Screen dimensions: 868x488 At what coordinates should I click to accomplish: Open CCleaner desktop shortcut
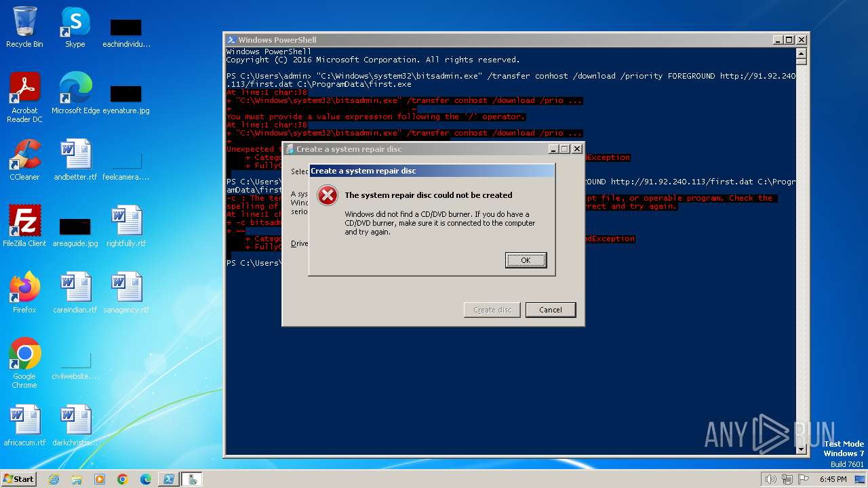(x=24, y=160)
